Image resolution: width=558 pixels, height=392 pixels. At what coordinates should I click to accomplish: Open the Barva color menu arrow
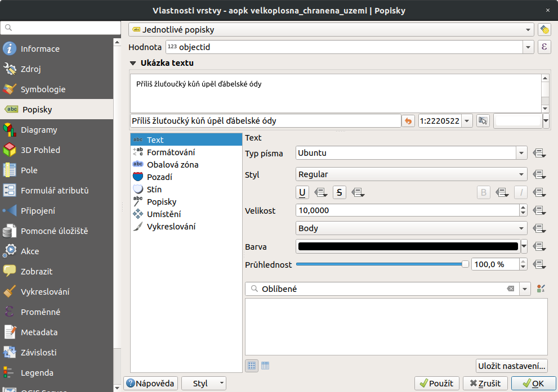coord(524,246)
